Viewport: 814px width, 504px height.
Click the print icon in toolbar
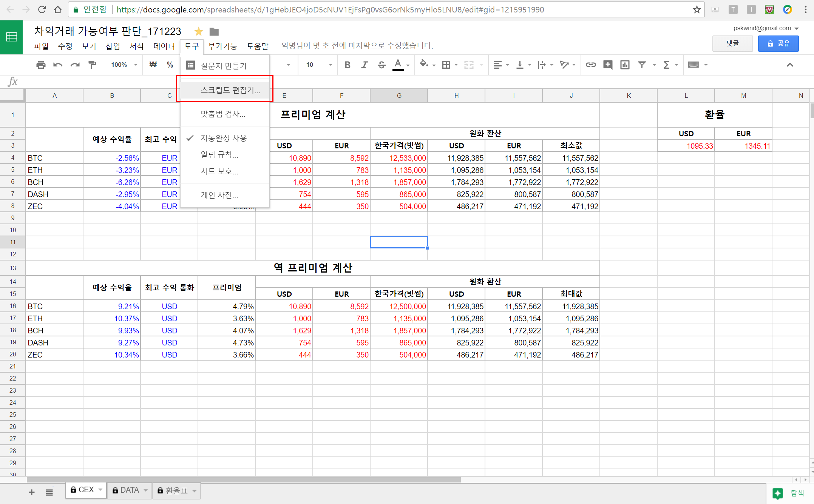coord(41,65)
